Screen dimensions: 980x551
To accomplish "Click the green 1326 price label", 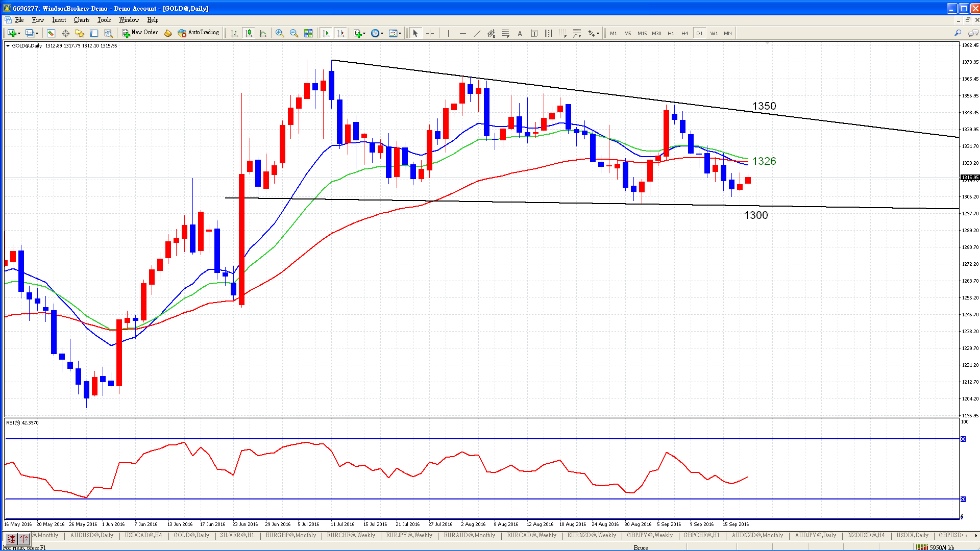I will tap(764, 161).
